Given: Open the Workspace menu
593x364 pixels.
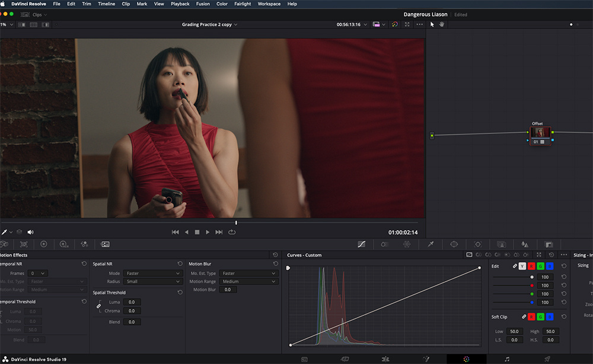Looking at the screenshot, I should point(269,4).
